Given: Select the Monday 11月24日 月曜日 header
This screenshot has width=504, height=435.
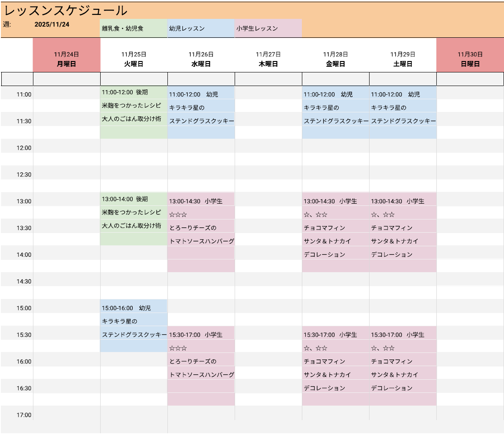Looking at the screenshot, I should click(x=66, y=59).
